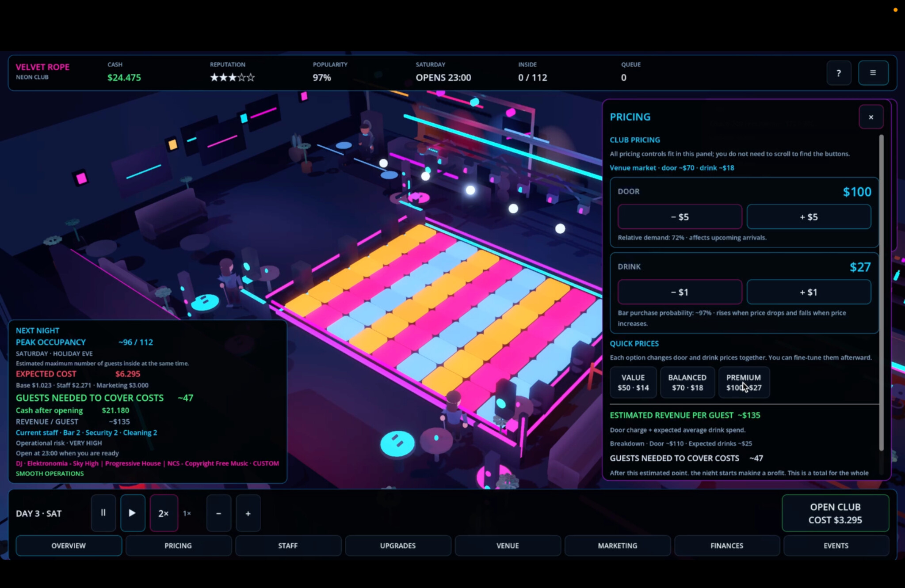Open the Venue tab
The image size is (905, 588).
point(508,546)
